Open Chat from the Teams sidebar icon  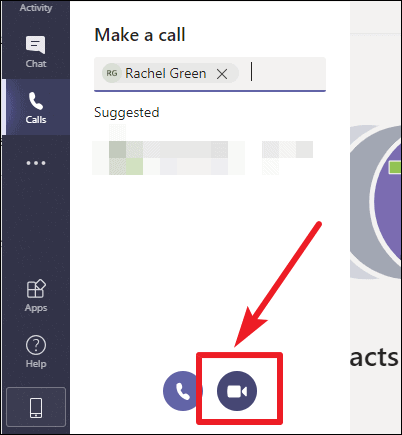(35, 45)
